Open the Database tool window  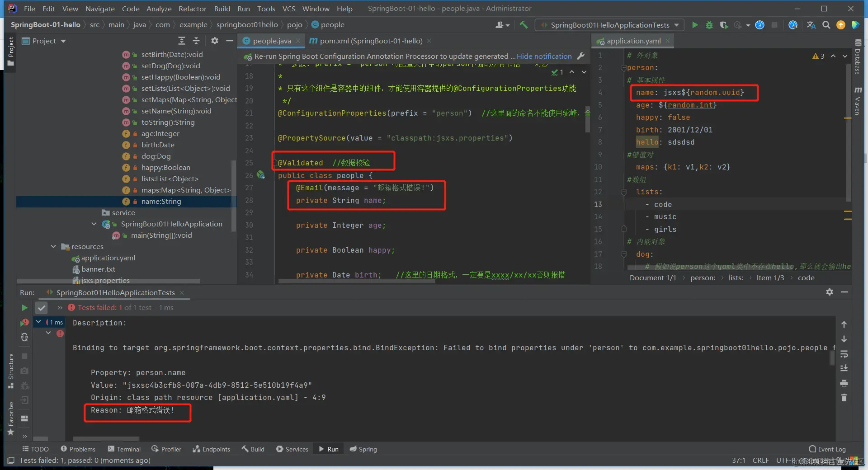click(858, 57)
